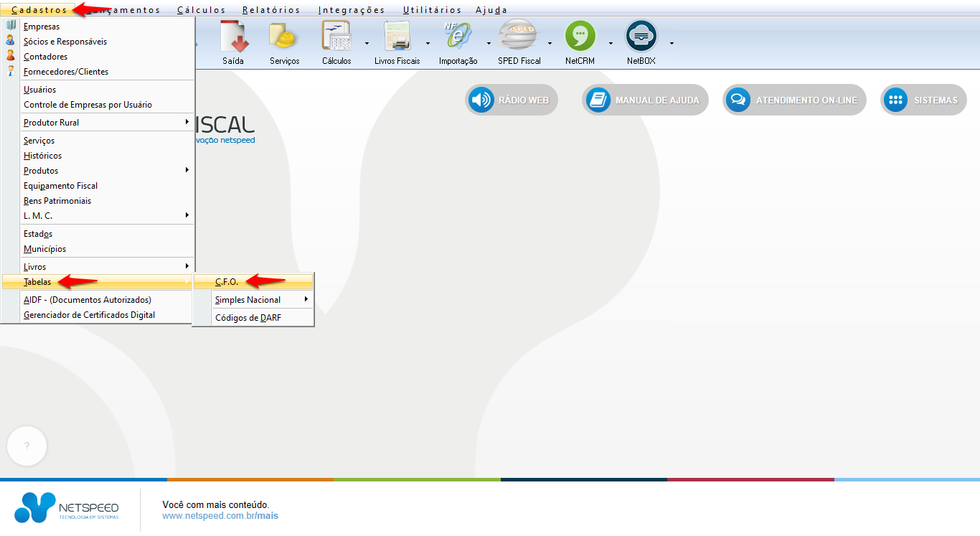980x536 pixels.
Task: Open the NetBOX toolbar icon
Action: pyautogui.click(x=641, y=38)
